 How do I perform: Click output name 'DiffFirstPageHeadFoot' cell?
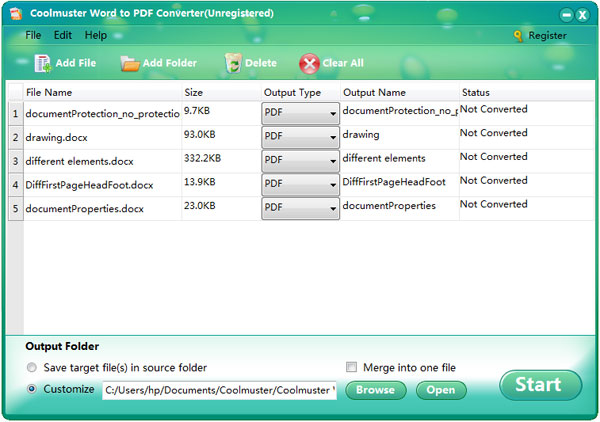pos(399,185)
